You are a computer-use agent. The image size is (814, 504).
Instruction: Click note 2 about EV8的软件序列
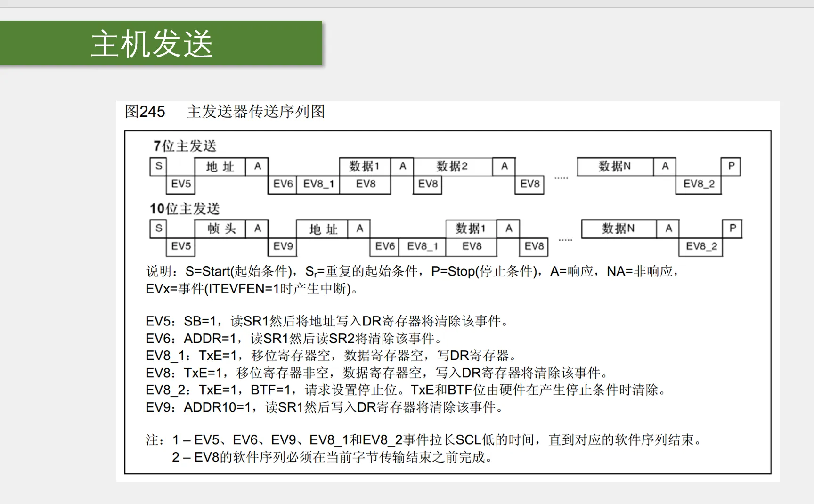click(x=333, y=457)
